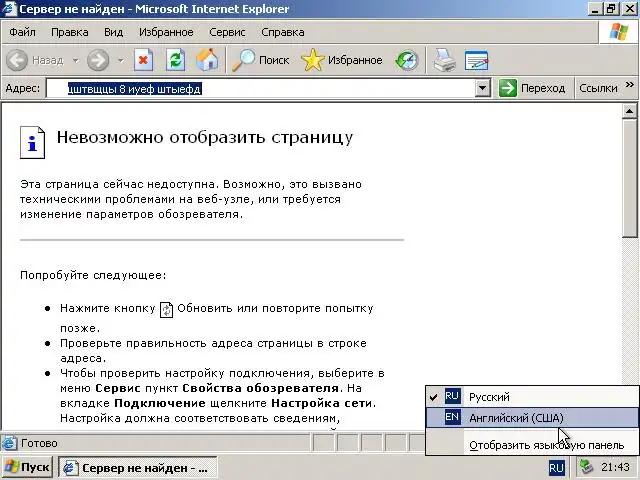Activate the Сервер не найден taskbar button
Screen dimensions: 640x480
click(x=137, y=468)
